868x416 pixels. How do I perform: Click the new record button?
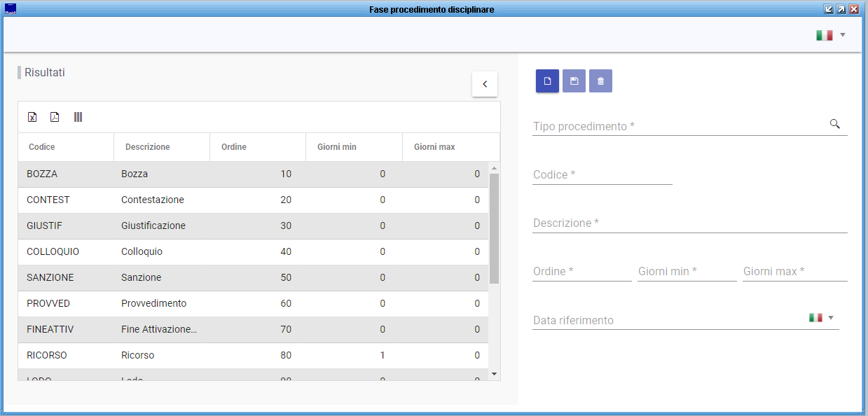click(x=547, y=81)
